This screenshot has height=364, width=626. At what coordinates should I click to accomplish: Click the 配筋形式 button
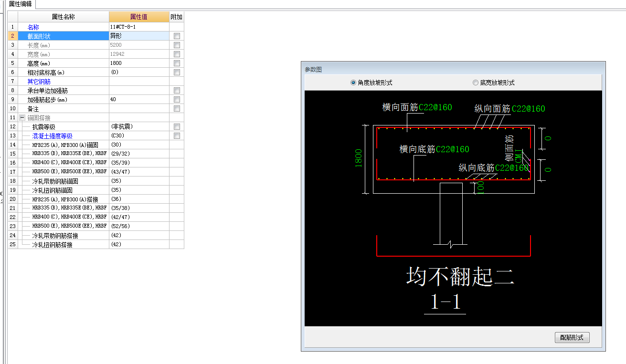(572, 337)
